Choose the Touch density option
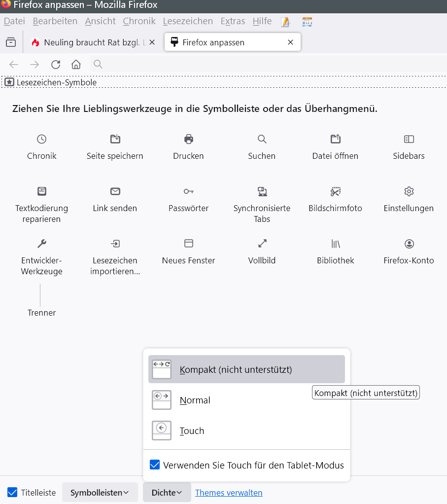This screenshot has height=504, width=447. [x=192, y=431]
